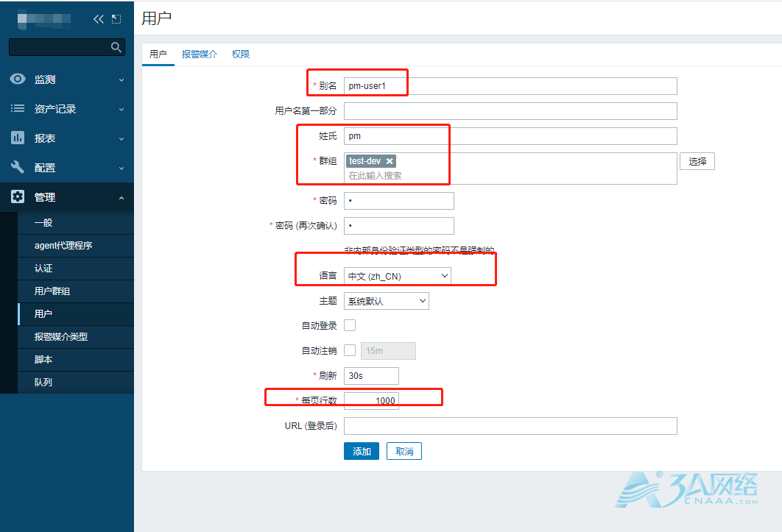Toggle kiosk mode icon beside the collapse arrows
The height and width of the screenshot is (532, 782).
[116, 19]
